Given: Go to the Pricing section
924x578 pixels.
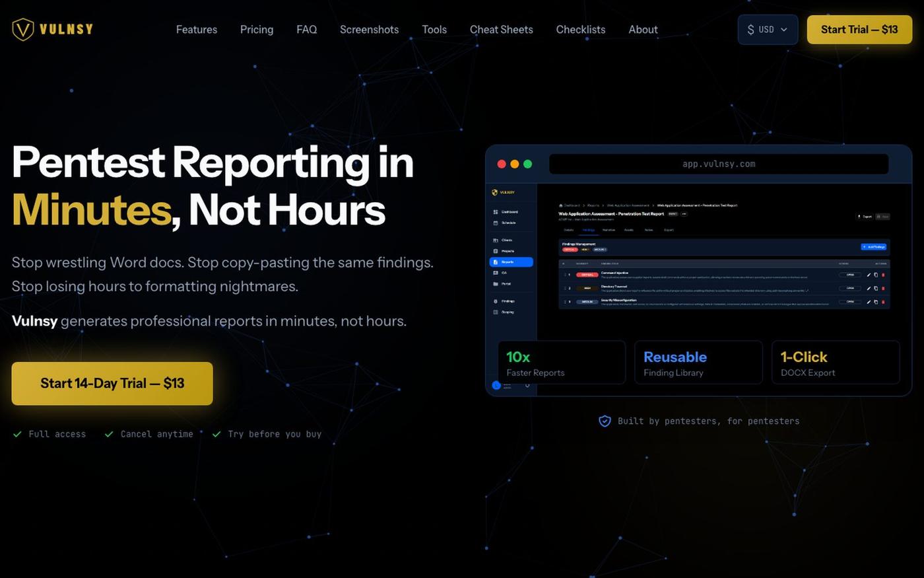Looking at the screenshot, I should (257, 30).
